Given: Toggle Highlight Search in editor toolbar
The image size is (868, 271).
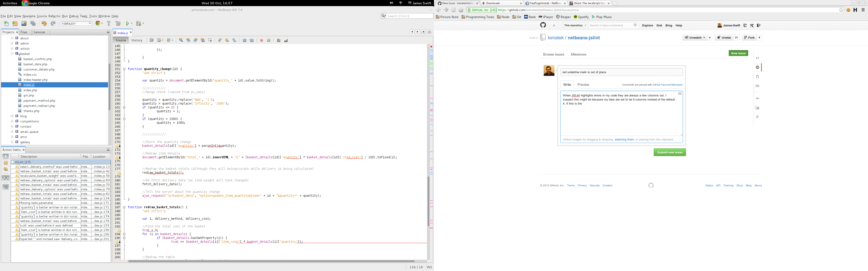Looking at the screenshot, I should (x=203, y=40).
